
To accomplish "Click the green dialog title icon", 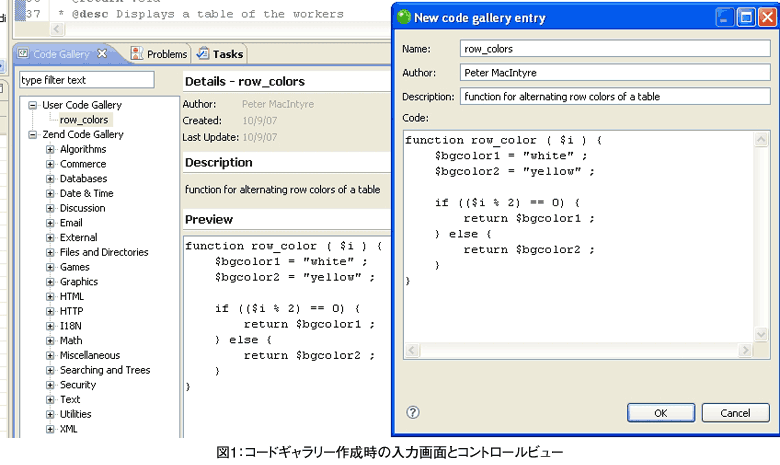I will pos(404,17).
